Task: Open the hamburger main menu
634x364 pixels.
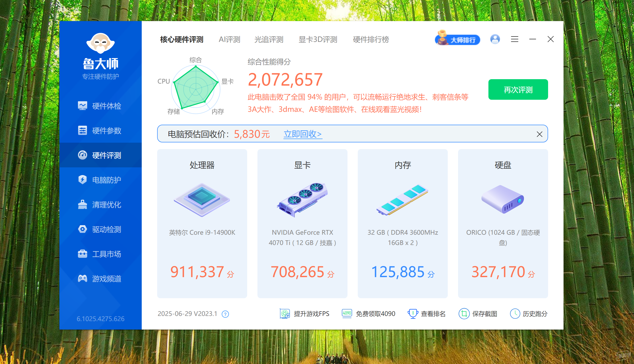Action: (x=515, y=39)
